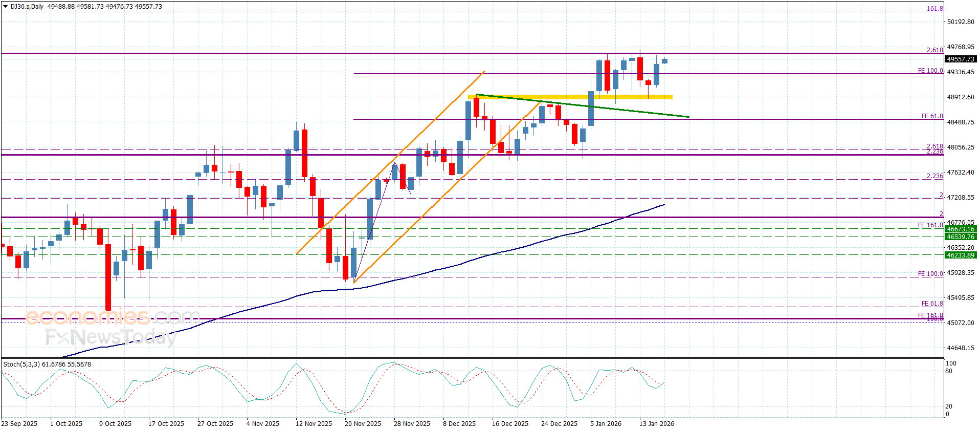
Task: Select the 27 Oct 2025 date label
Action: pyautogui.click(x=215, y=423)
